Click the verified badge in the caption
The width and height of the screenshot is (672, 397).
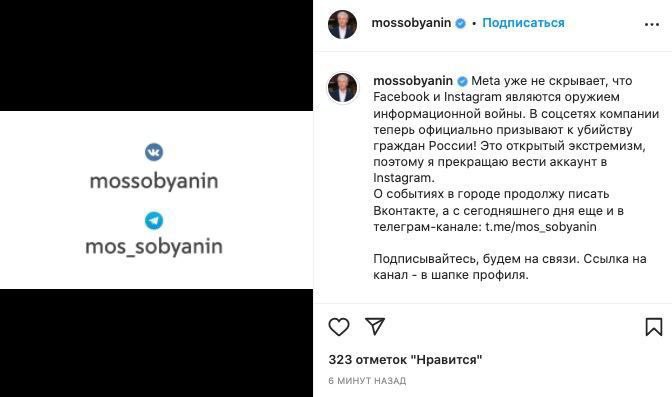tap(462, 81)
